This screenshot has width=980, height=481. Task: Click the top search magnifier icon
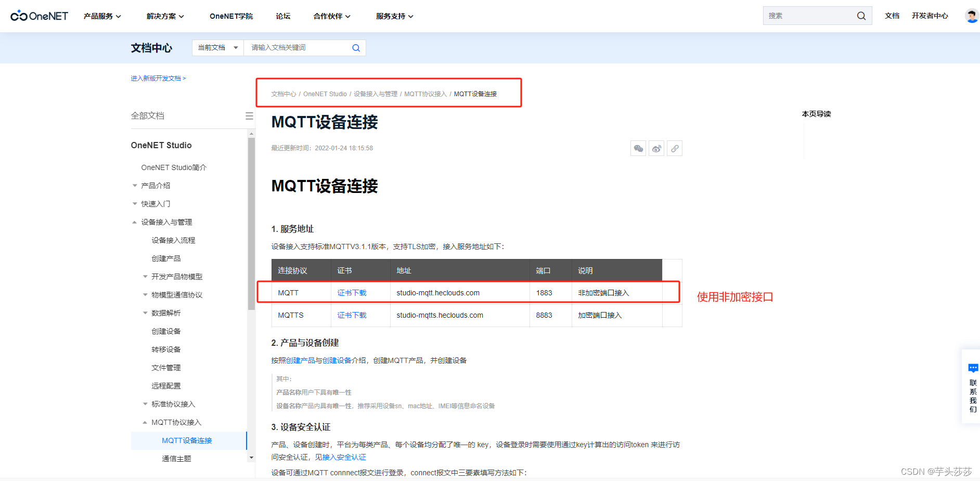(x=861, y=16)
